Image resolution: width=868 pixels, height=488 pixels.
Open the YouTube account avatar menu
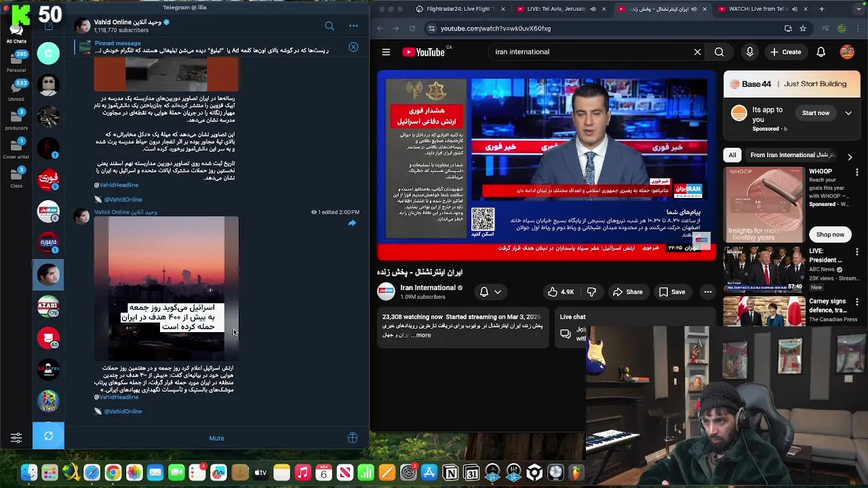847,52
